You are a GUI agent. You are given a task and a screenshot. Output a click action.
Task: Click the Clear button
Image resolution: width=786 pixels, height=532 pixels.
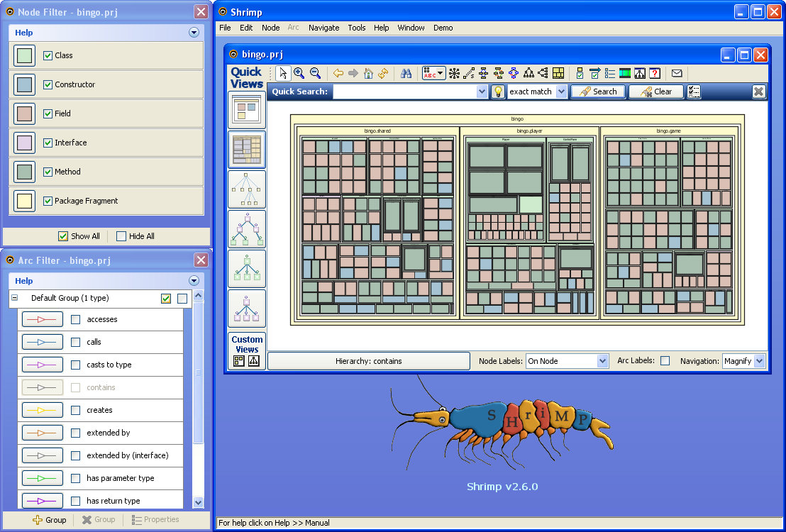(x=655, y=92)
